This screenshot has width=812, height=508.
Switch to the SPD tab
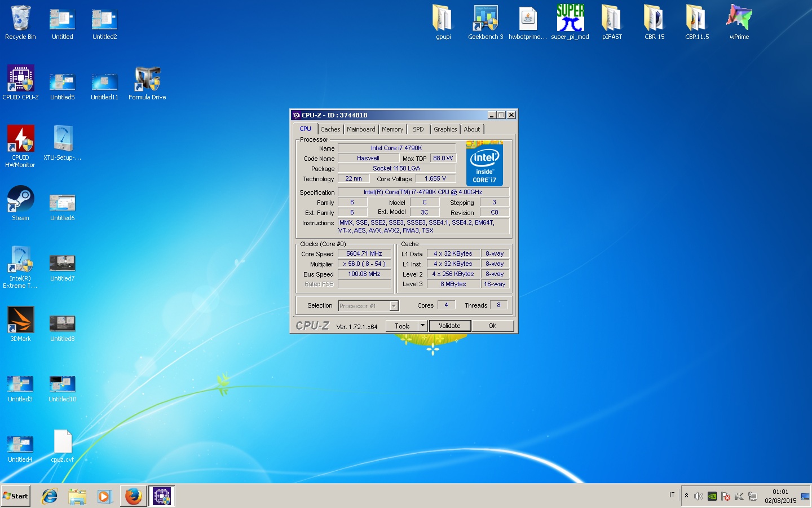click(x=418, y=129)
